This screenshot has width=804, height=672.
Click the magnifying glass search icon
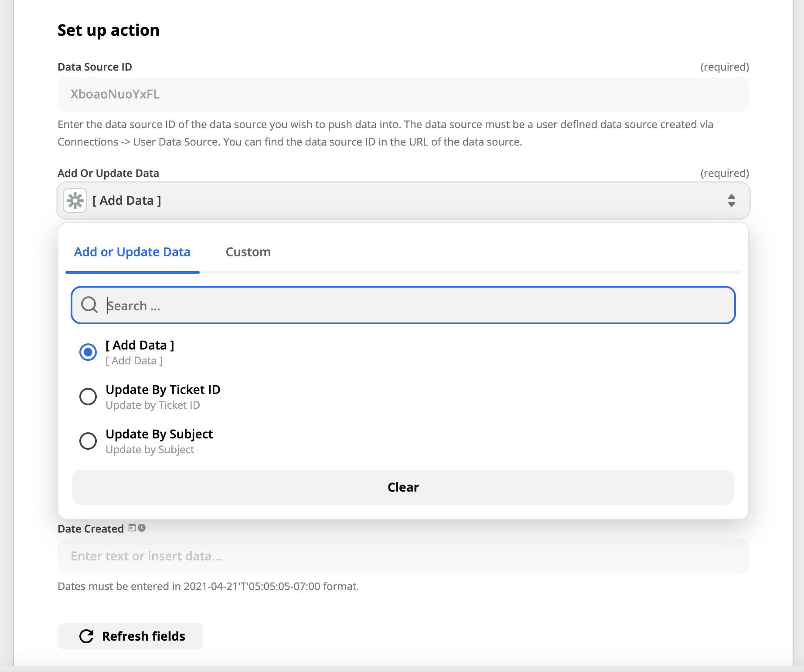click(89, 305)
